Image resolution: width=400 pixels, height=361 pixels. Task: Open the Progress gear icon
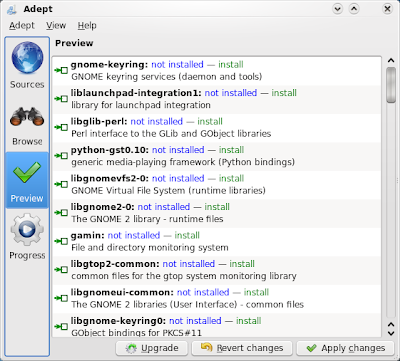(x=27, y=230)
